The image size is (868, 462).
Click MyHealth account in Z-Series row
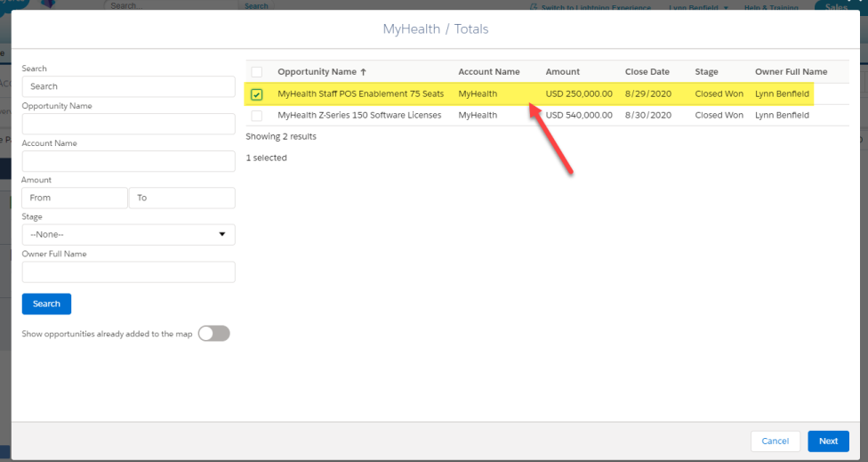478,115
